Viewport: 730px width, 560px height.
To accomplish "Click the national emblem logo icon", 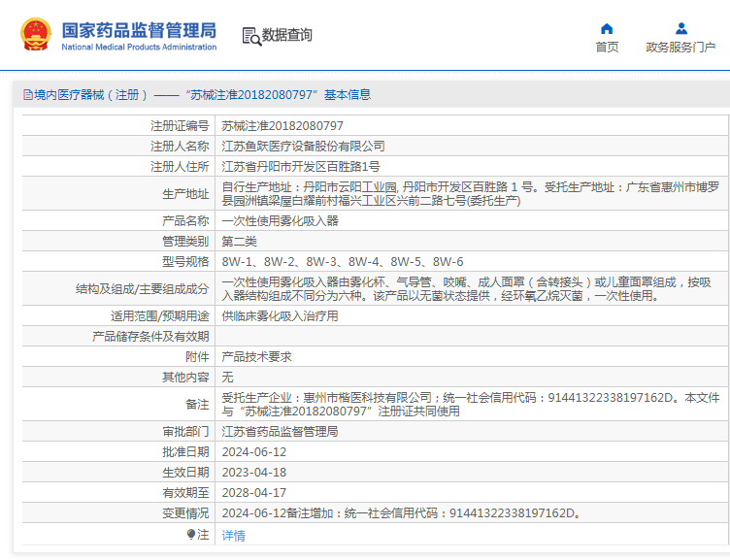I will click(x=36, y=34).
